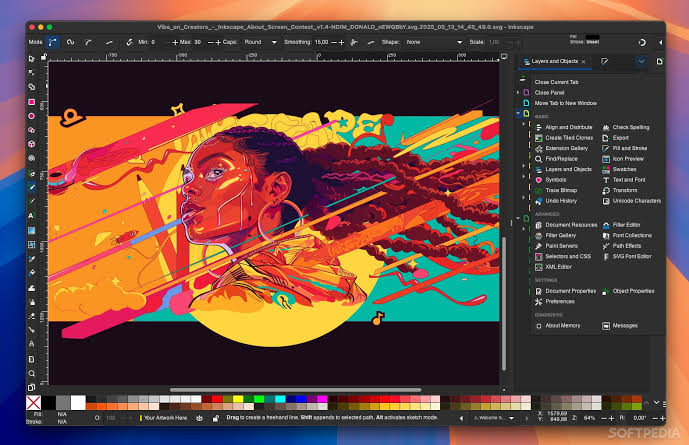This screenshot has width=689, height=445.
Task: Select the Gradient tool
Action: point(31,230)
